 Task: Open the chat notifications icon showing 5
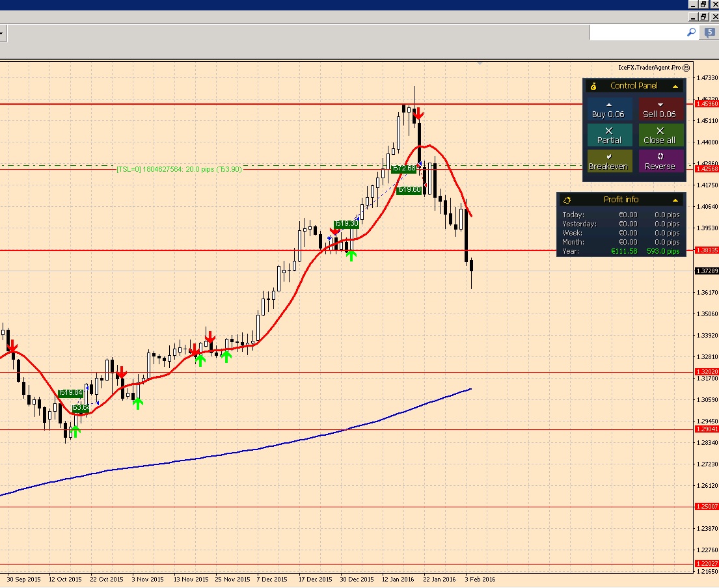point(709,33)
